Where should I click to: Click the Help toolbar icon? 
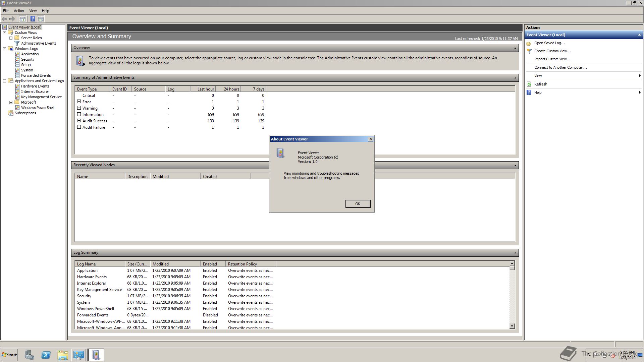[33, 19]
